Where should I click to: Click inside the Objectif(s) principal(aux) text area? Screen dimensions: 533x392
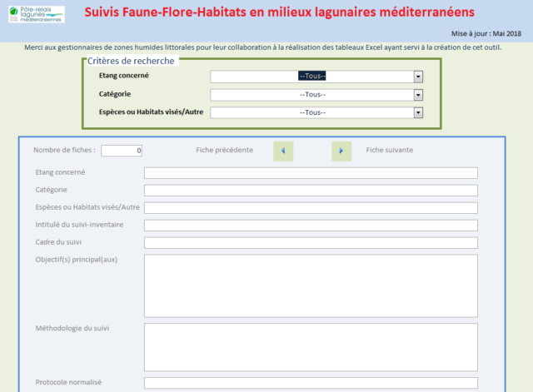coord(311,285)
